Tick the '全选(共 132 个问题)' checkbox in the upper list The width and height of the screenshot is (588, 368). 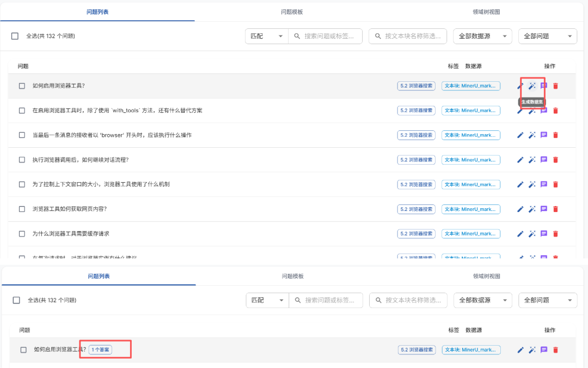pos(15,36)
